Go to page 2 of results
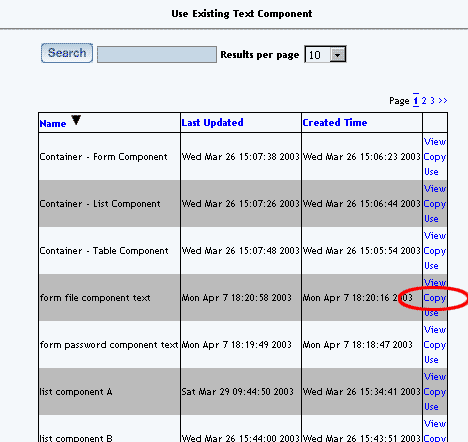Viewport: 468px width, 442px height. [x=424, y=101]
